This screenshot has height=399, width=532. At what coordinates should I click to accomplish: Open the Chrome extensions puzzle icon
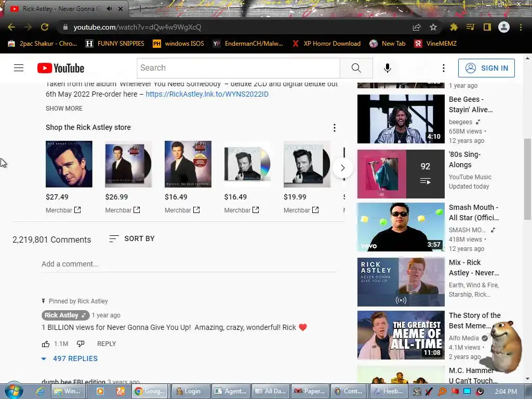coord(454,27)
